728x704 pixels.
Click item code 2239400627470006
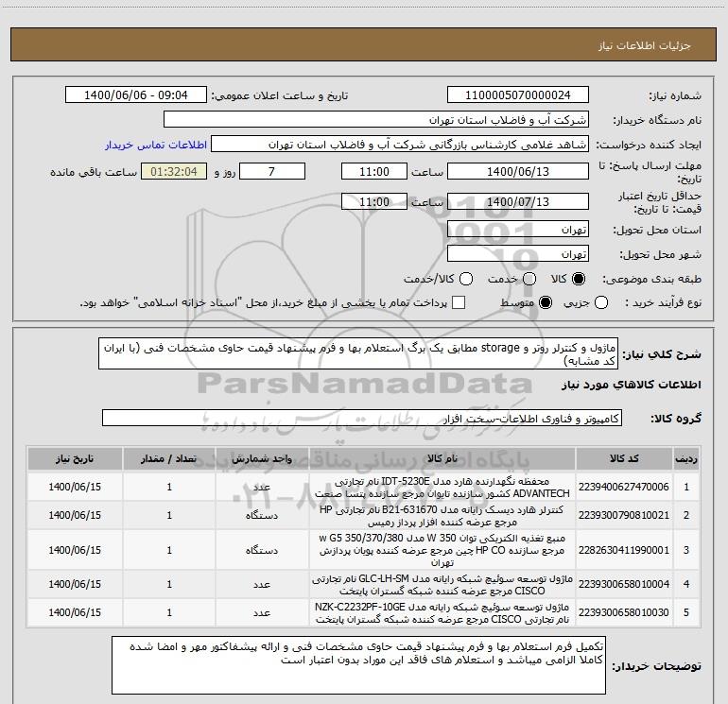624,487
